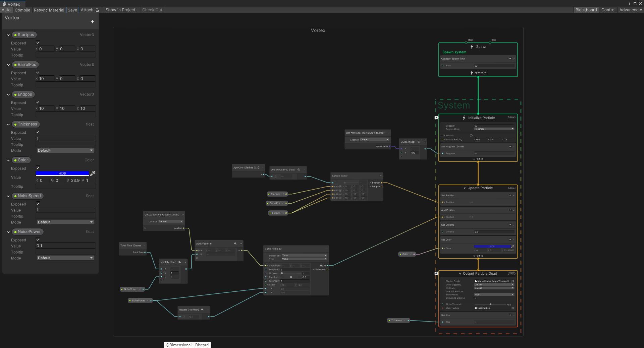Click the plus icon to add Blackboard property

click(x=92, y=22)
